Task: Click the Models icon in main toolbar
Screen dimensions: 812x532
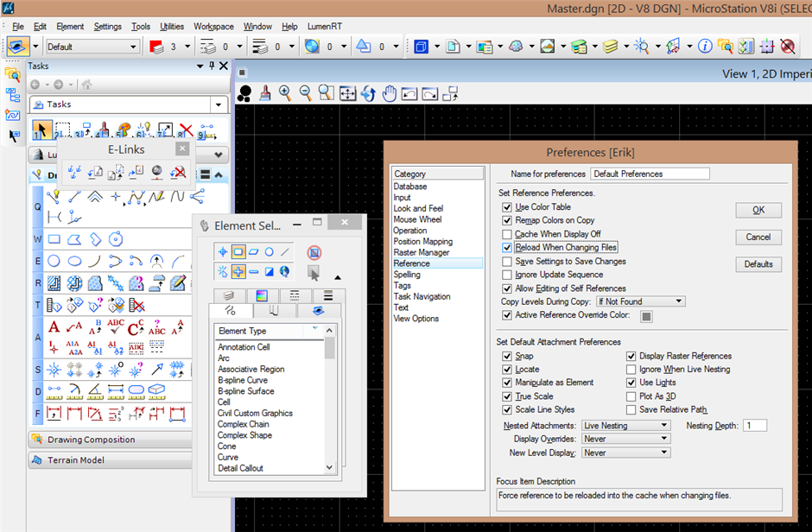Action: click(x=453, y=47)
